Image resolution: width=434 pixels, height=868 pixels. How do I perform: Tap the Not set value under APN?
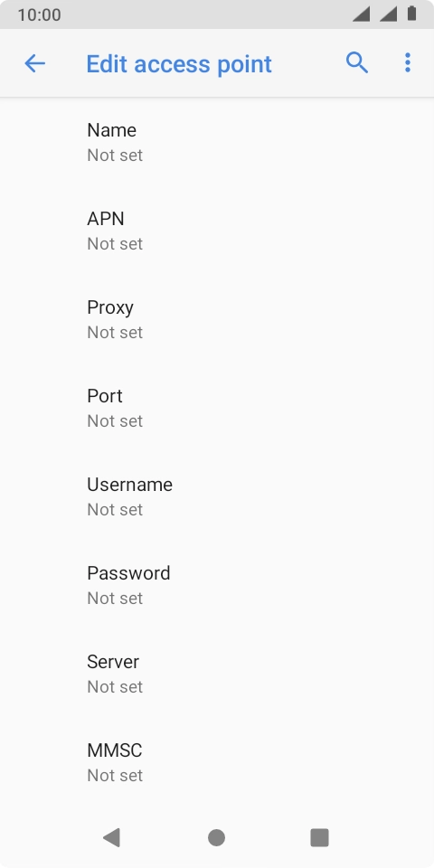point(115,243)
